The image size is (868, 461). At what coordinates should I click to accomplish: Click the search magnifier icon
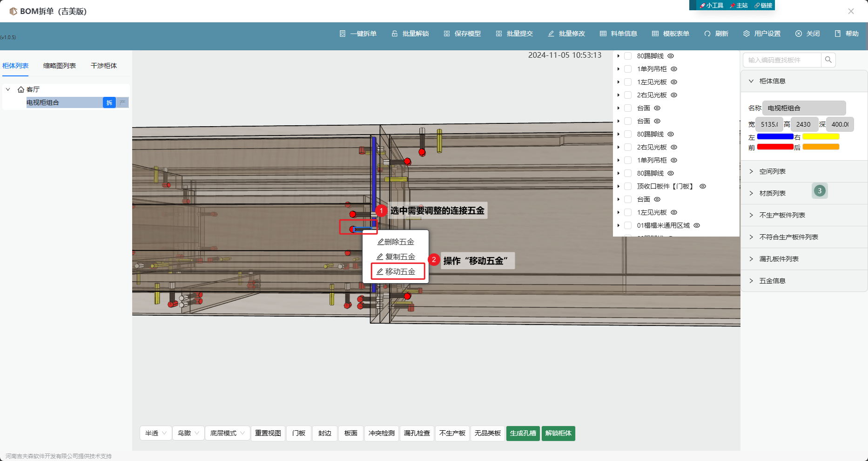tap(828, 60)
